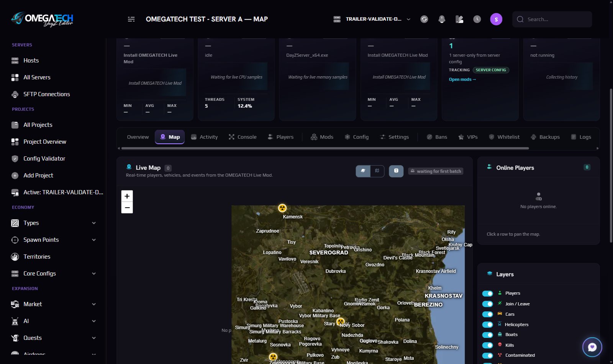The height and width of the screenshot is (364, 613).
Task: Open the notifications bell icon
Action: 442,19
